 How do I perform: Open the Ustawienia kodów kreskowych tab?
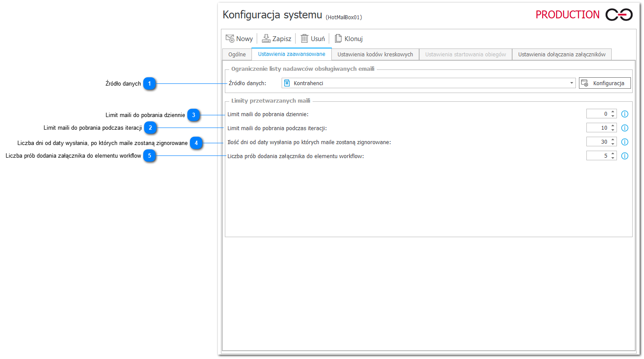click(375, 55)
